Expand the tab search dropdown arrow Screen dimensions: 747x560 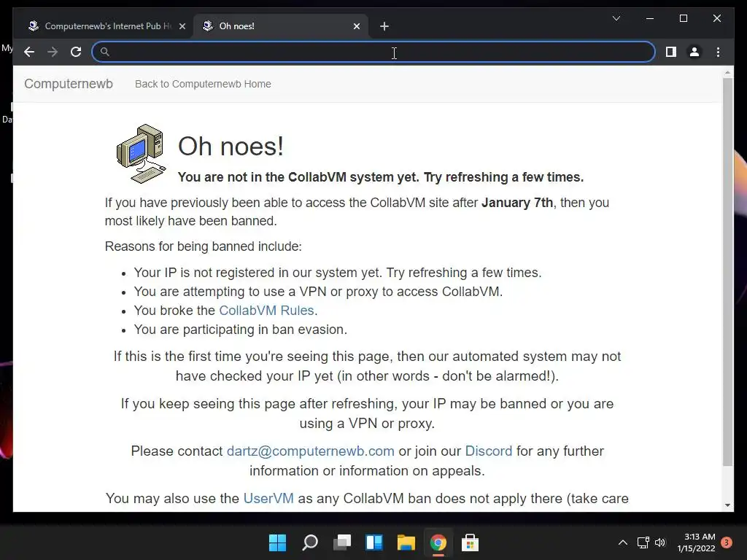(x=616, y=18)
